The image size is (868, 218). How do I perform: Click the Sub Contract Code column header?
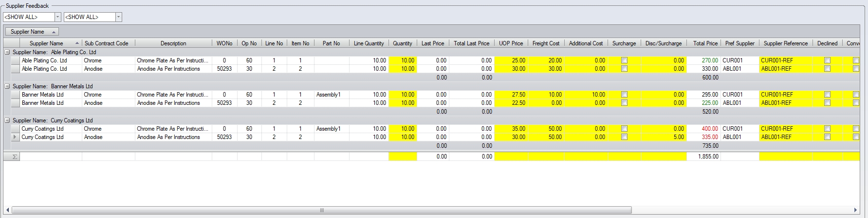tap(107, 43)
